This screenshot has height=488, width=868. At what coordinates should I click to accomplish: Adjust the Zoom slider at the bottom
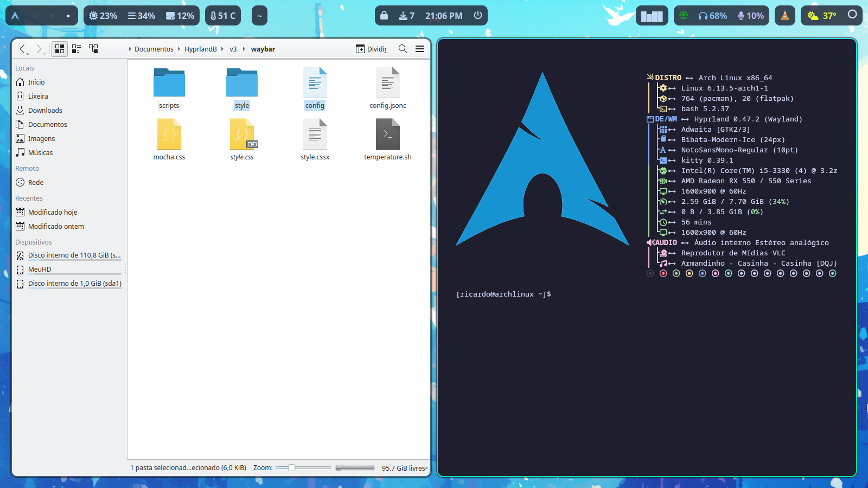point(292,467)
